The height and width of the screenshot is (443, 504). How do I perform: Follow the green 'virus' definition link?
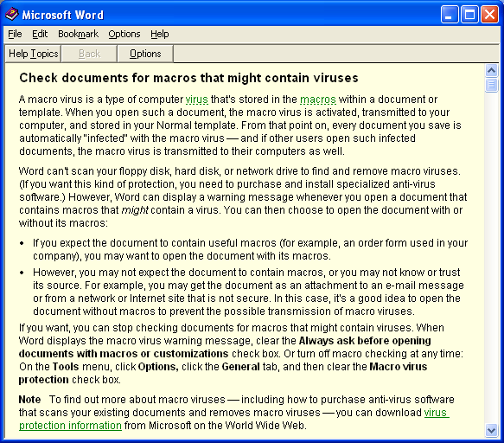(x=197, y=100)
